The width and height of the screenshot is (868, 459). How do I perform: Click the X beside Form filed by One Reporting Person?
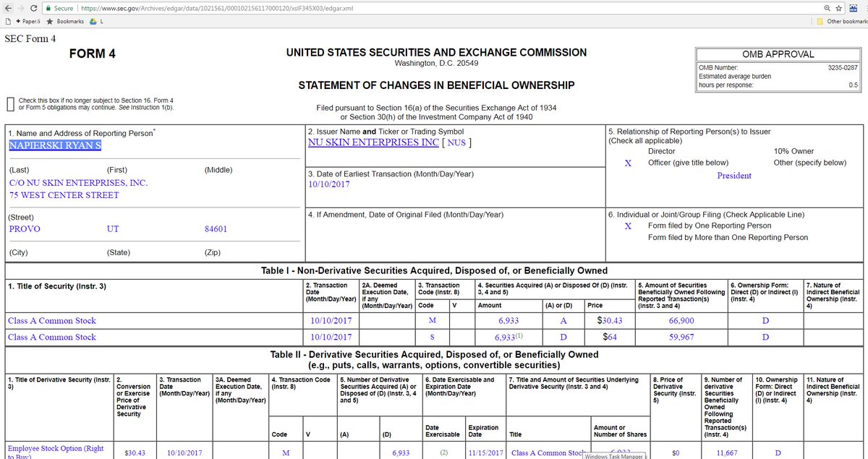coord(628,226)
